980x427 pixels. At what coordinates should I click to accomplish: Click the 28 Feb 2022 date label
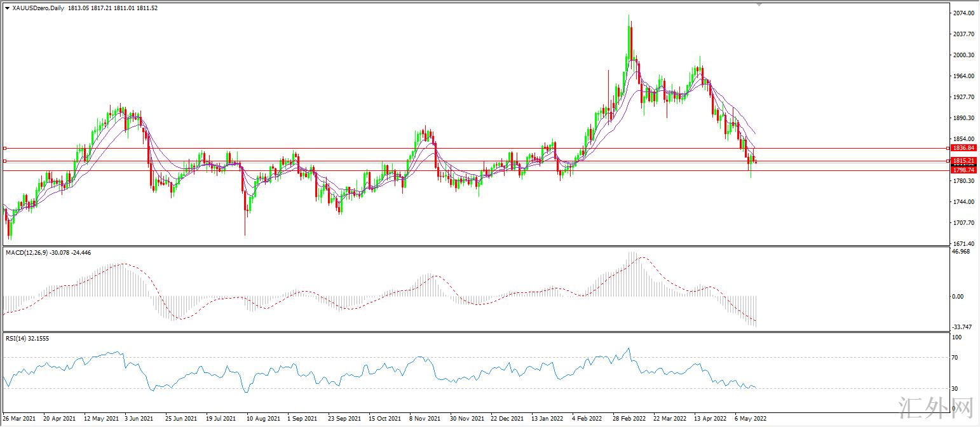(629, 419)
